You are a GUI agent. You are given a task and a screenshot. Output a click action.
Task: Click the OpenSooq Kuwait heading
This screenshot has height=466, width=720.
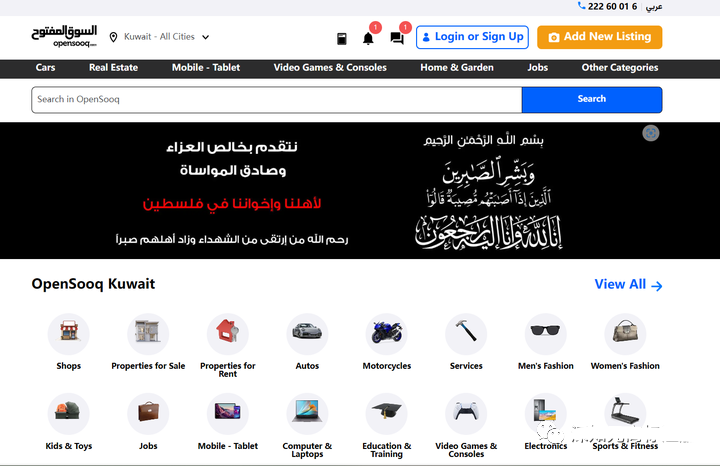point(93,284)
